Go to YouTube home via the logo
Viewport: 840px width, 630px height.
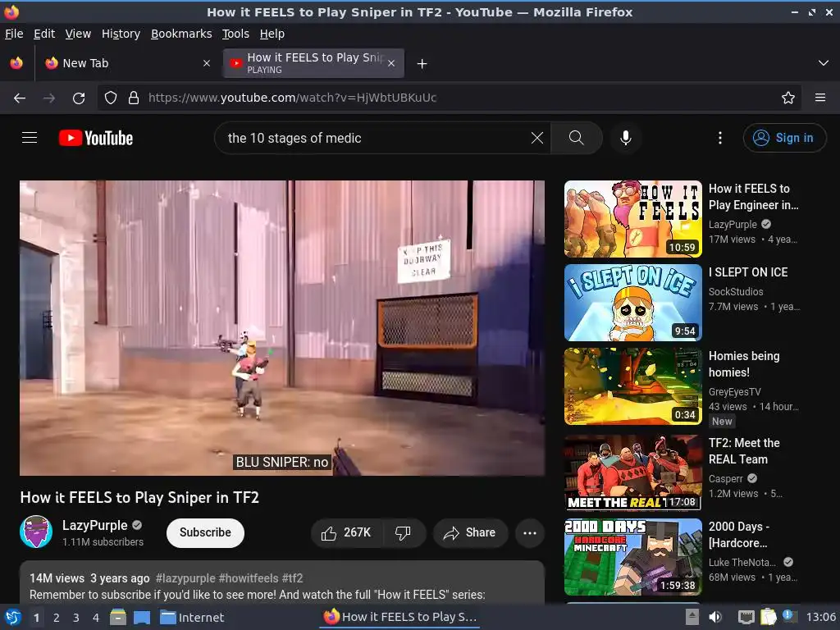(x=96, y=138)
